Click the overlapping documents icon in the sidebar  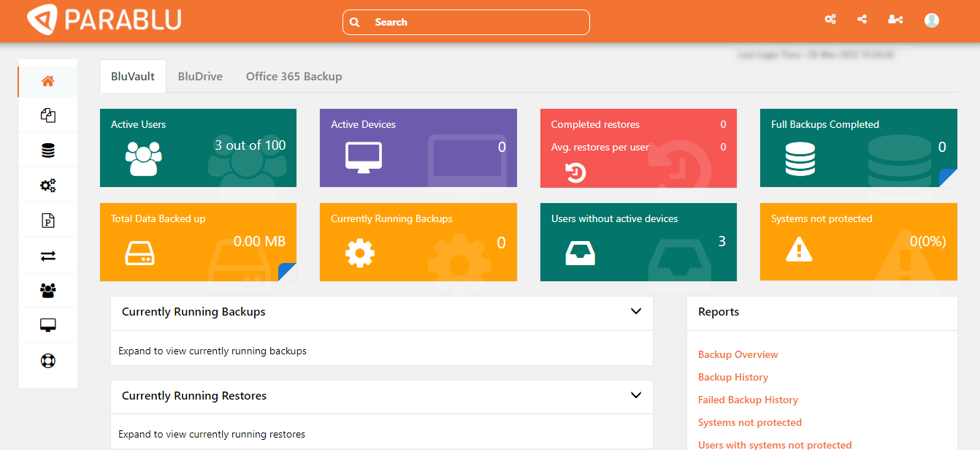pyautogui.click(x=48, y=115)
